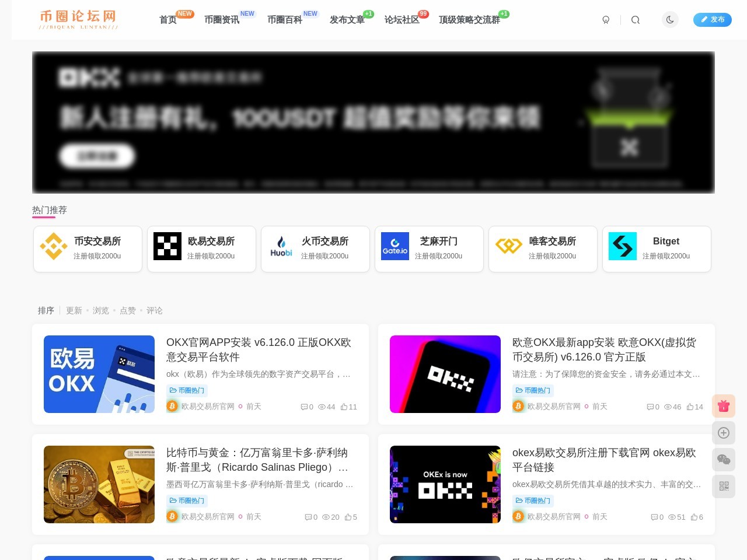Open 唯客交易所 card title
Viewport: 747px width, 560px height.
click(553, 242)
